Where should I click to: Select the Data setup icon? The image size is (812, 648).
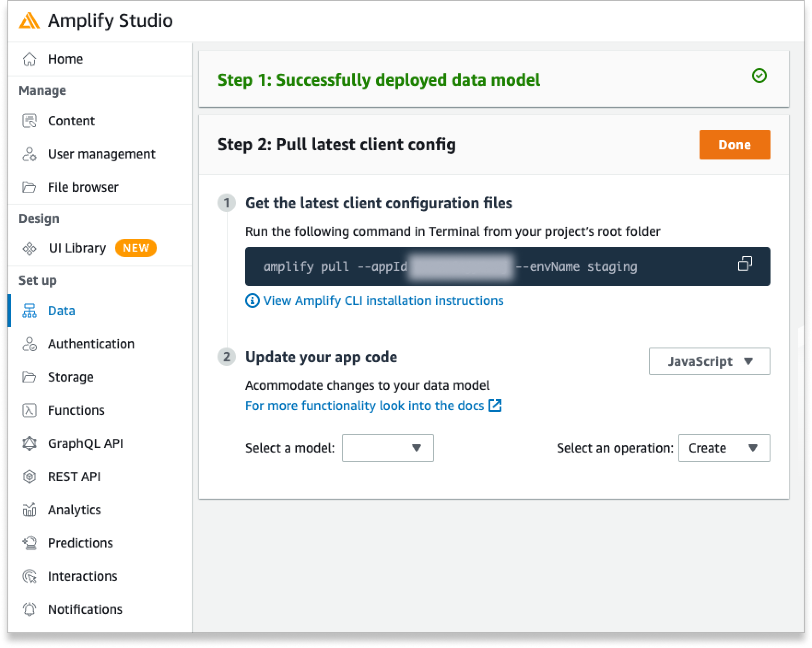point(30,310)
